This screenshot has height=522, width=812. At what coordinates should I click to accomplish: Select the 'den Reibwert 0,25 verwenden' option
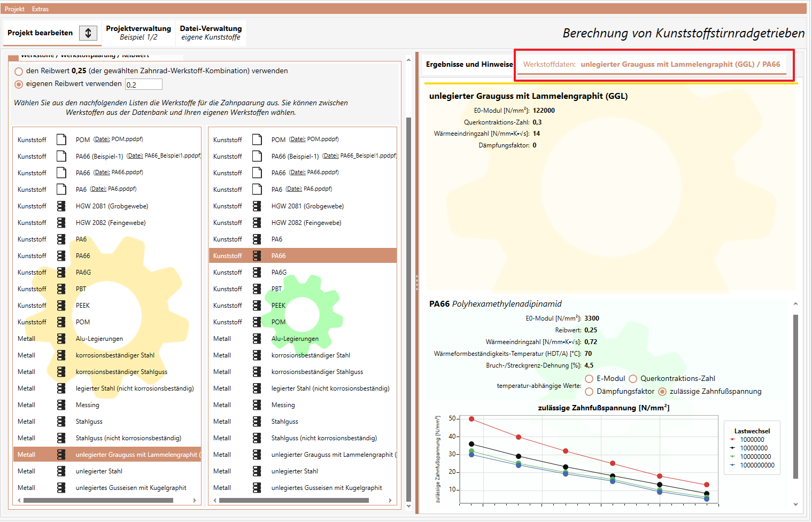[x=19, y=71]
